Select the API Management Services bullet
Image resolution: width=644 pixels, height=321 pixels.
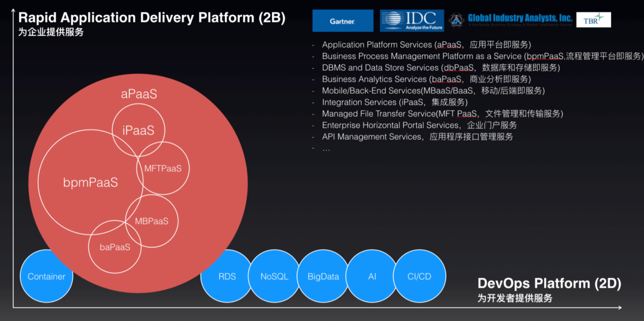(417, 137)
